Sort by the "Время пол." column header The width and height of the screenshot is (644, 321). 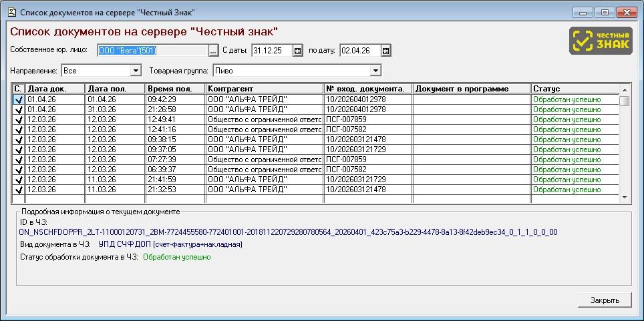coord(176,89)
